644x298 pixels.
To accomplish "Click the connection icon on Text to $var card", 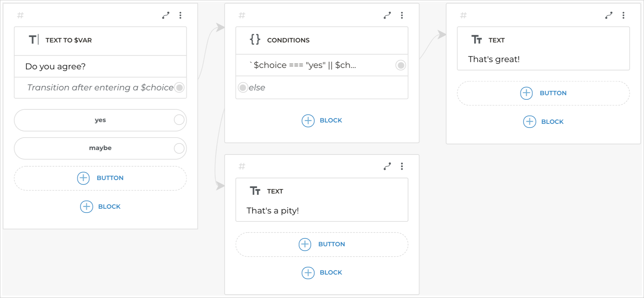I will (x=166, y=15).
